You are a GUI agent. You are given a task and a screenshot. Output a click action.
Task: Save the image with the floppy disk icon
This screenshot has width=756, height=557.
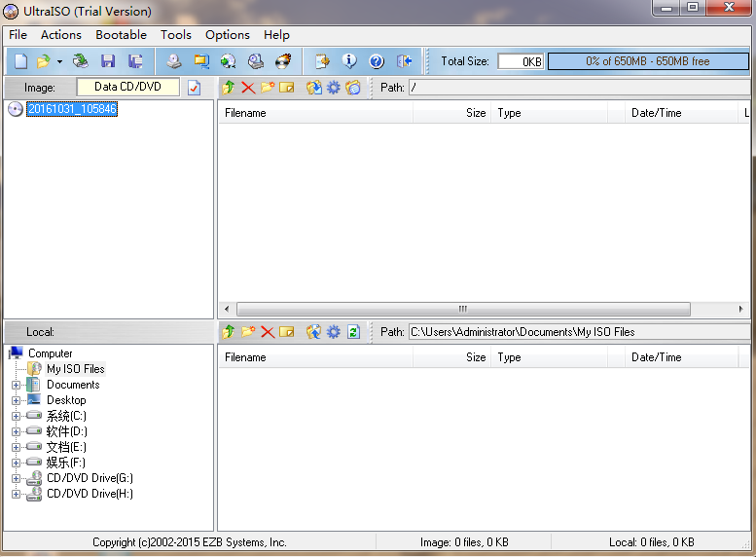point(108,61)
